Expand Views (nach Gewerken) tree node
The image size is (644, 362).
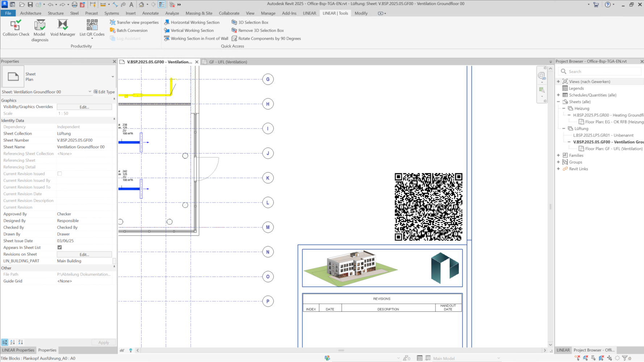pyautogui.click(x=559, y=81)
